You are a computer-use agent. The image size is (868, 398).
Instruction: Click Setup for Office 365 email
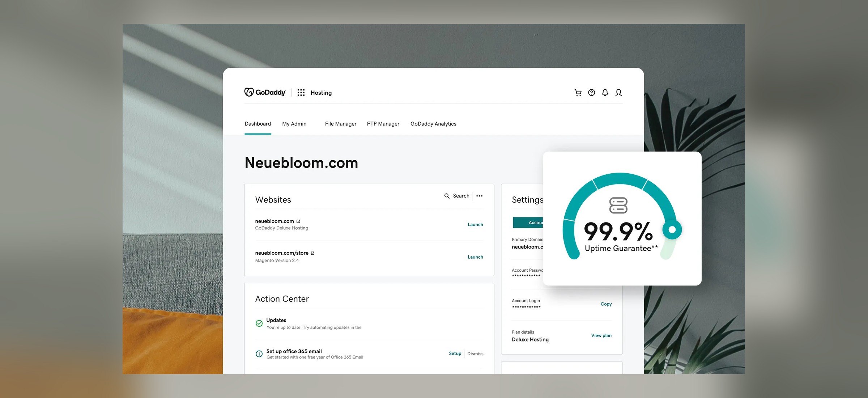455,353
